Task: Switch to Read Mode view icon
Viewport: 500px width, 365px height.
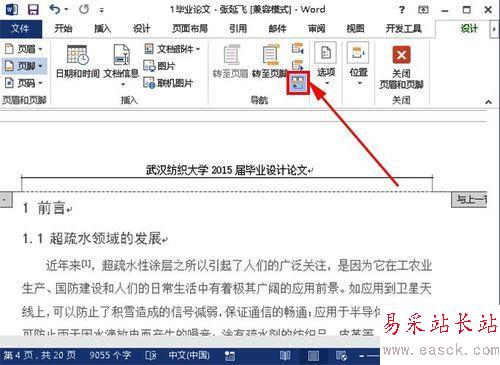Action: 285,356
